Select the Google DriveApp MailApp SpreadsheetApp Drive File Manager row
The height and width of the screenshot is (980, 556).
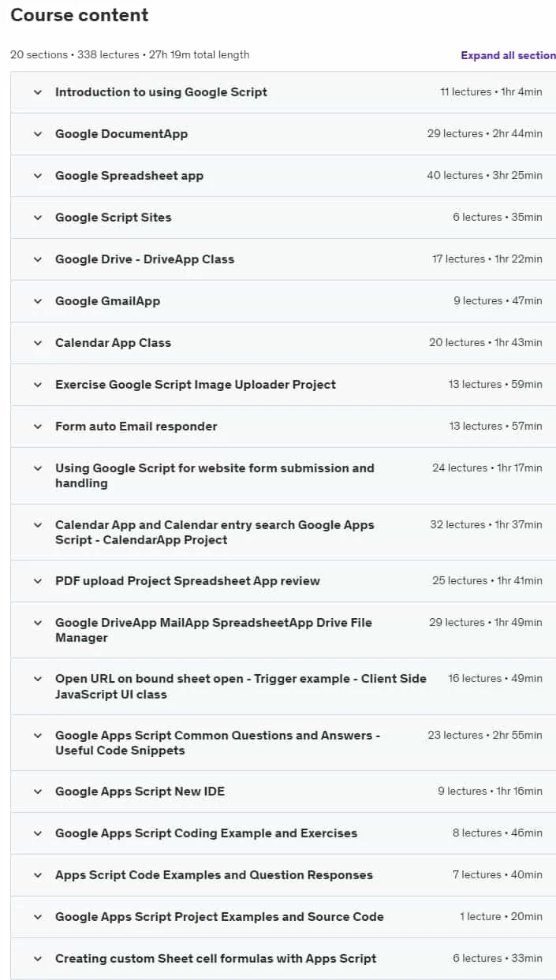(283, 630)
